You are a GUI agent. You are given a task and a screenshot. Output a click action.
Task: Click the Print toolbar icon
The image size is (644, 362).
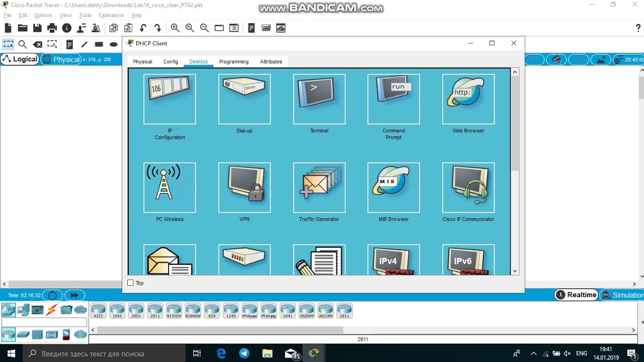(52, 28)
